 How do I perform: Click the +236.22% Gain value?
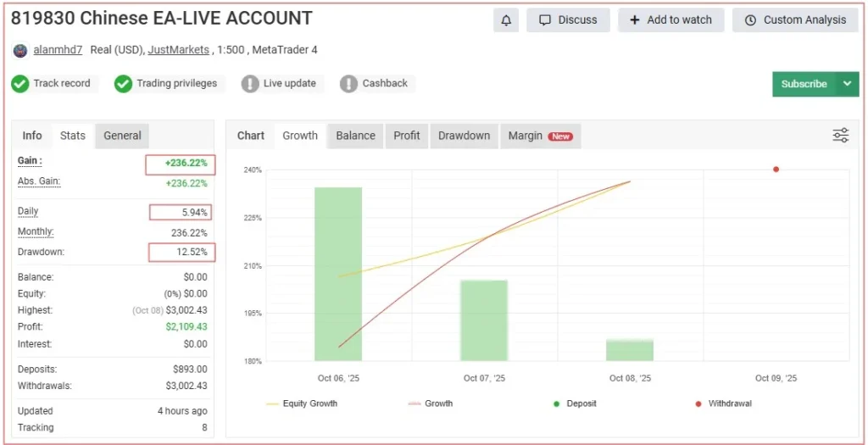pos(186,164)
